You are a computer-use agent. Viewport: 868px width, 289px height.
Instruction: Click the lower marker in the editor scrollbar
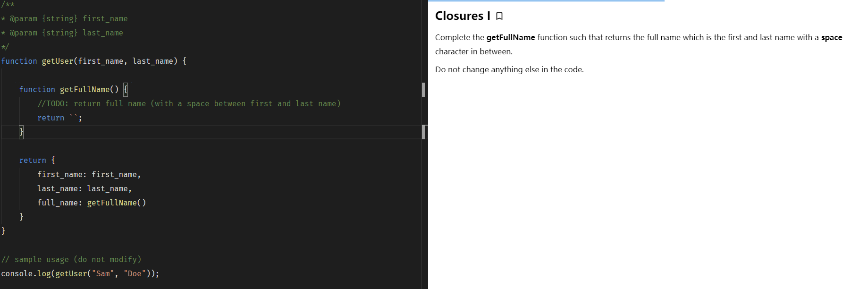[x=423, y=132]
